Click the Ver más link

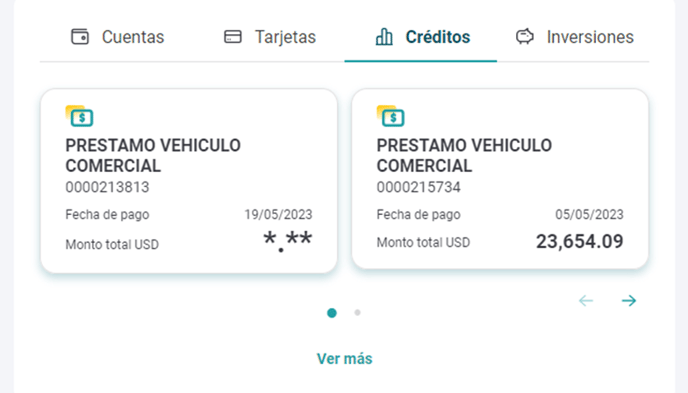(344, 359)
